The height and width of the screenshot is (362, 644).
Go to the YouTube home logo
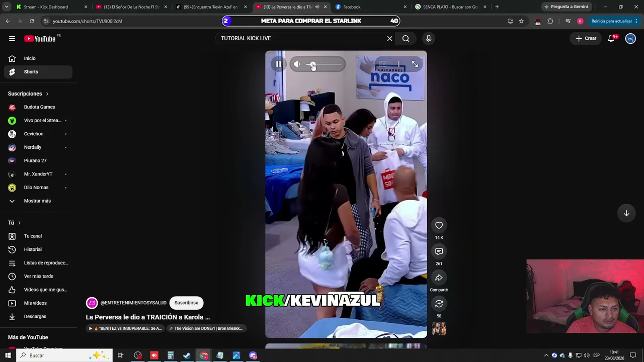(40, 39)
